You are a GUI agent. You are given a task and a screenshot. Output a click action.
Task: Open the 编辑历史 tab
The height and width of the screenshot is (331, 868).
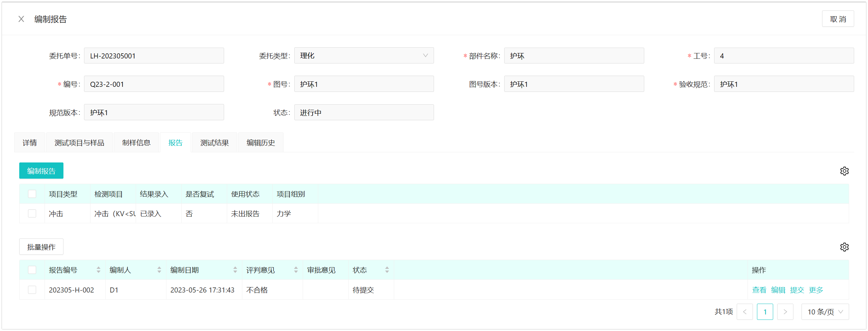tap(261, 143)
